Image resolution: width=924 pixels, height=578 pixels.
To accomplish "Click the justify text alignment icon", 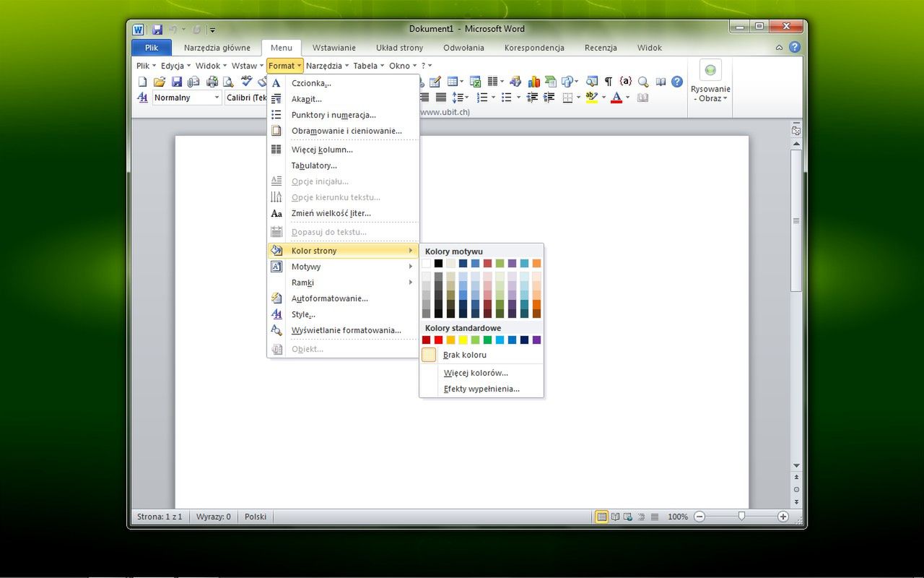I will tap(440, 98).
